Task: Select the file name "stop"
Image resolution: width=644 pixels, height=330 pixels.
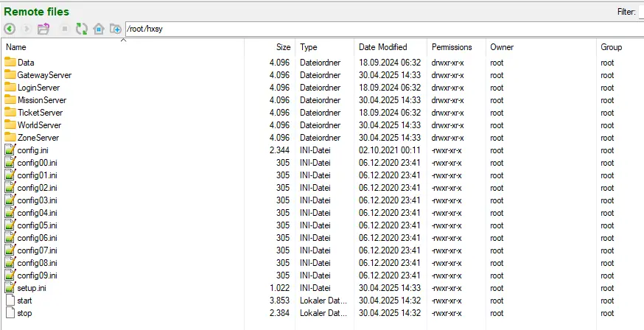Action: click(24, 313)
